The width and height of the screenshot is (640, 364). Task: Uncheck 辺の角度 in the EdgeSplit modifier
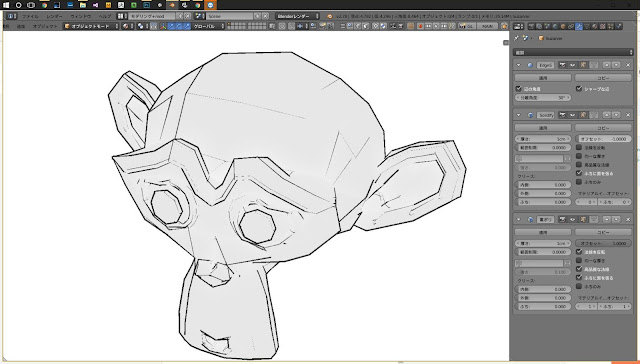coord(519,89)
